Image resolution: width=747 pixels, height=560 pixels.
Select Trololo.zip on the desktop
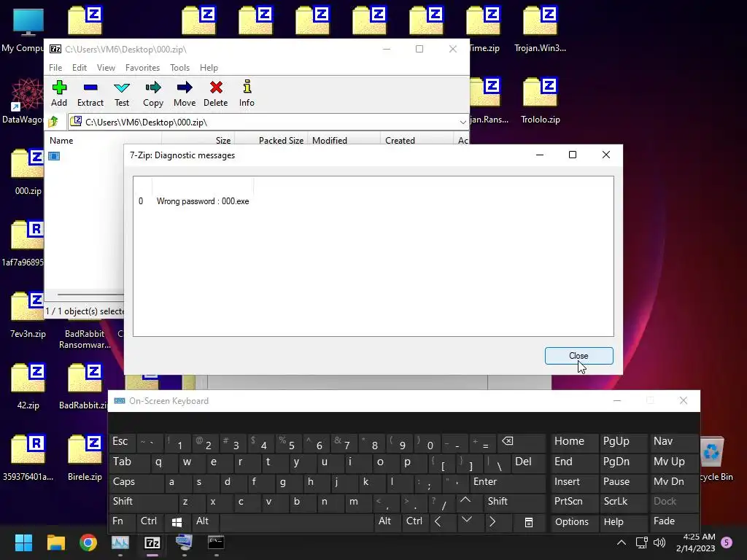point(541,101)
